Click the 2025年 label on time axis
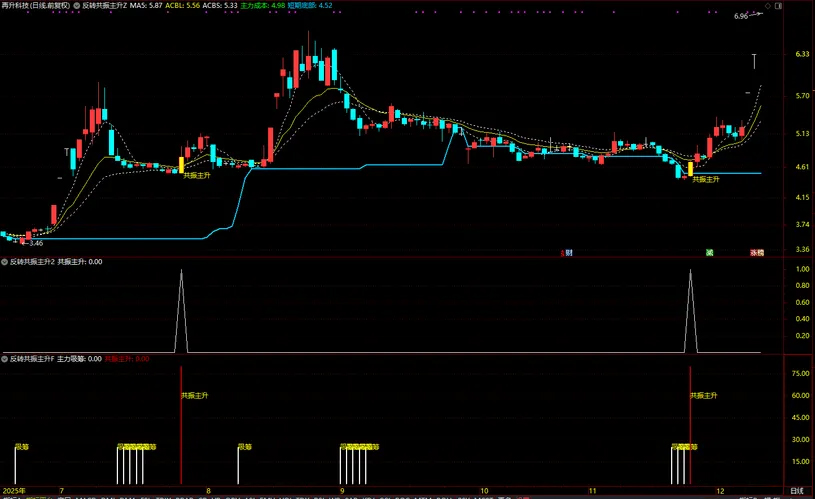815x499 pixels. (x=14, y=491)
